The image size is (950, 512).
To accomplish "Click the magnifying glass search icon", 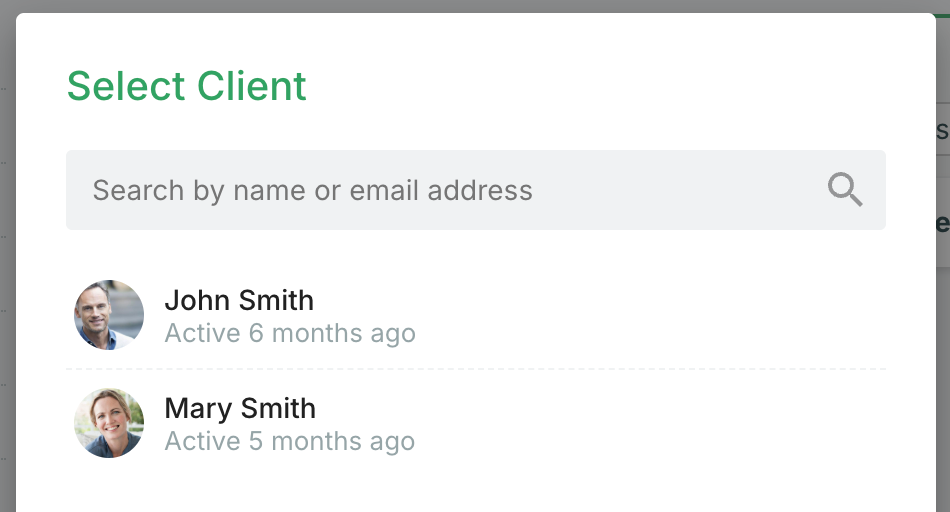I will point(845,189).
